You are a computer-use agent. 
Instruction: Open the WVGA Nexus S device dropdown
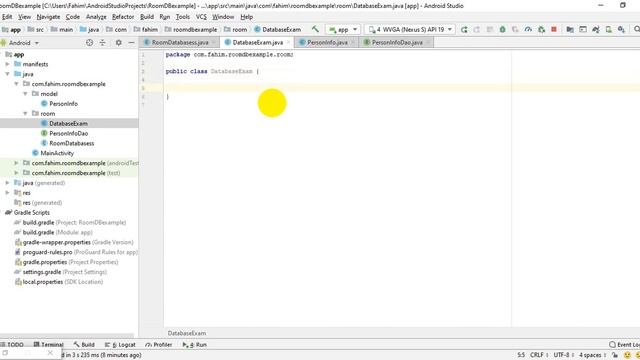pyautogui.click(x=410, y=29)
